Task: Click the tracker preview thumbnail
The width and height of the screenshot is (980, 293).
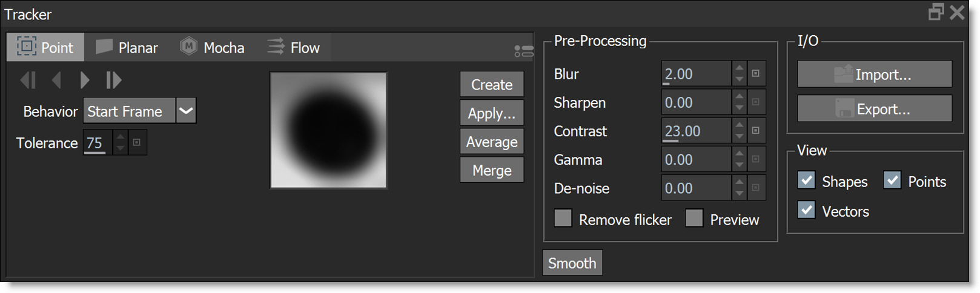Action: pyautogui.click(x=328, y=130)
